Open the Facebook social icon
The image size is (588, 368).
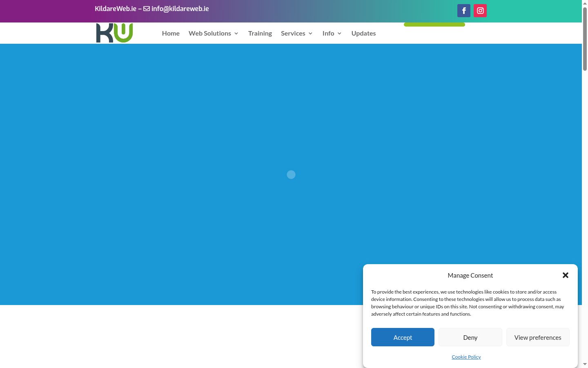click(464, 11)
